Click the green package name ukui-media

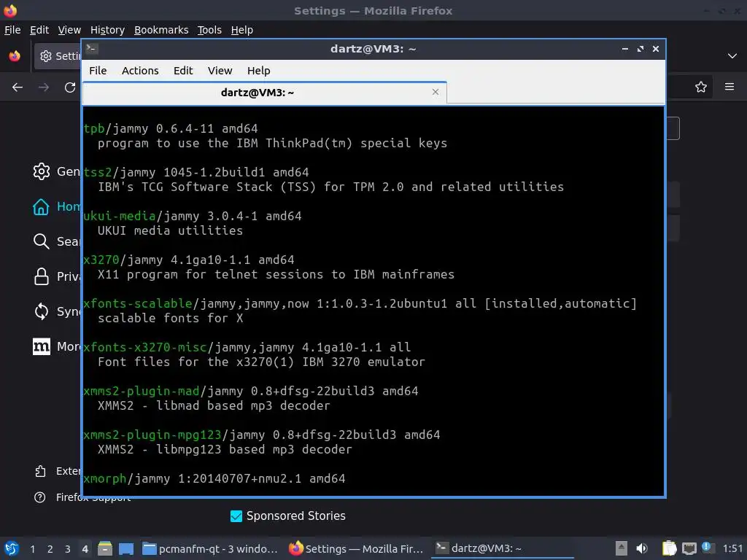(120, 216)
